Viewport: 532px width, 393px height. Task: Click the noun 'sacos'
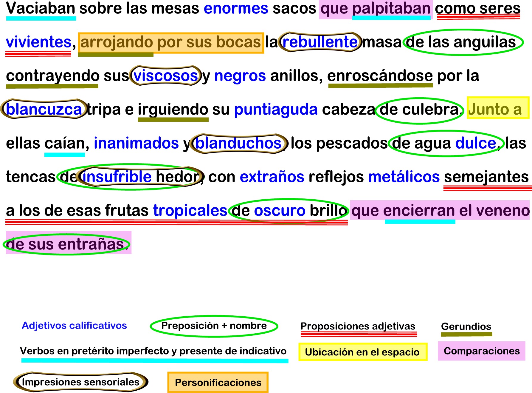click(x=294, y=8)
